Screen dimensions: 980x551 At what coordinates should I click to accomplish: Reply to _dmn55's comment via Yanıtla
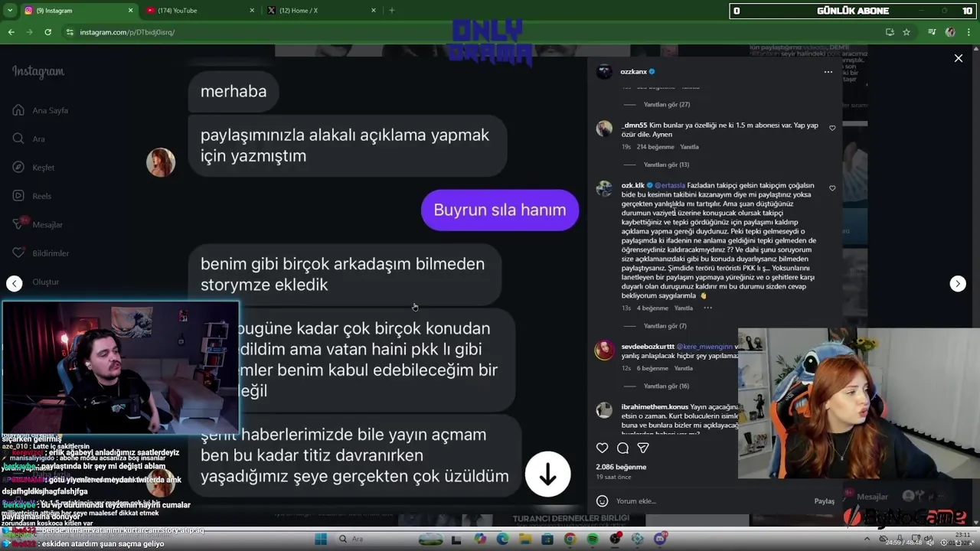[689, 147]
